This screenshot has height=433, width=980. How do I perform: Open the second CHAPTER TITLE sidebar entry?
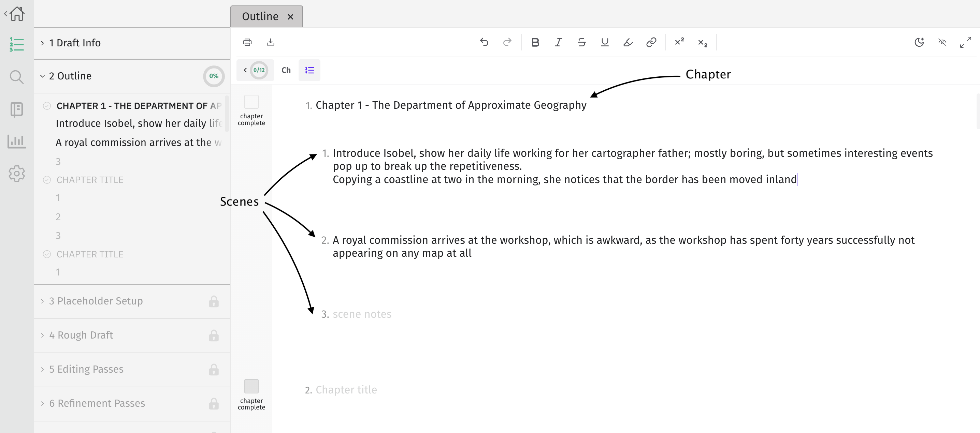[x=90, y=180]
